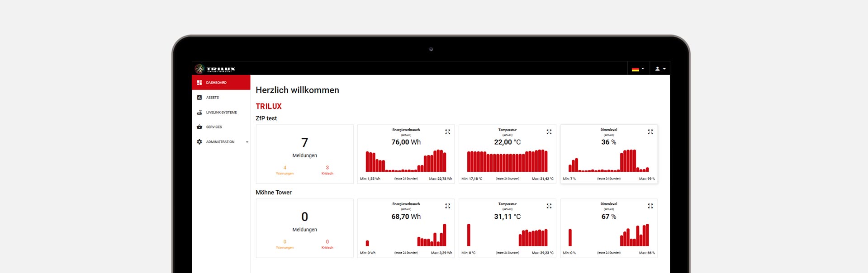
Task: Click the 0 Warnungen link in Möhne Tower
Action: [x=285, y=245]
